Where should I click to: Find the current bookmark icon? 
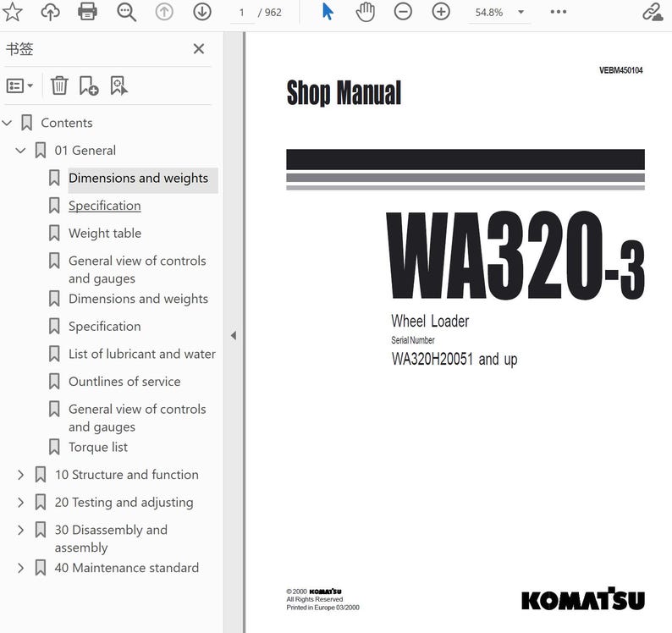tap(118, 85)
